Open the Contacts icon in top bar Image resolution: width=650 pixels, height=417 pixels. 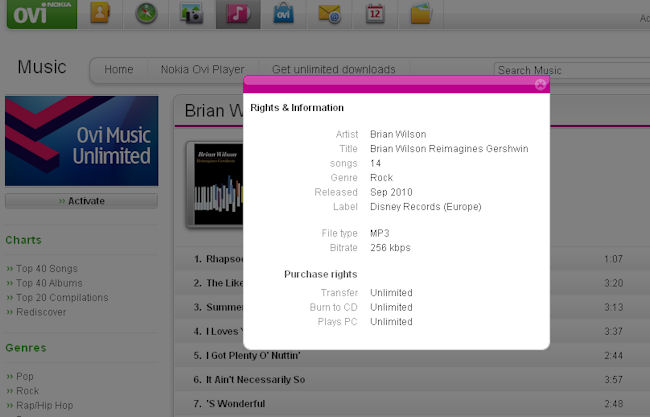pyautogui.click(x=100, y=12)
